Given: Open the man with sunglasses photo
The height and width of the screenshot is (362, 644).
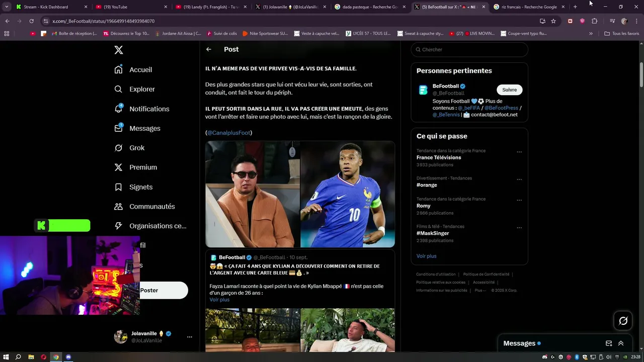Looking at the screenshot, I should point(253,194).
